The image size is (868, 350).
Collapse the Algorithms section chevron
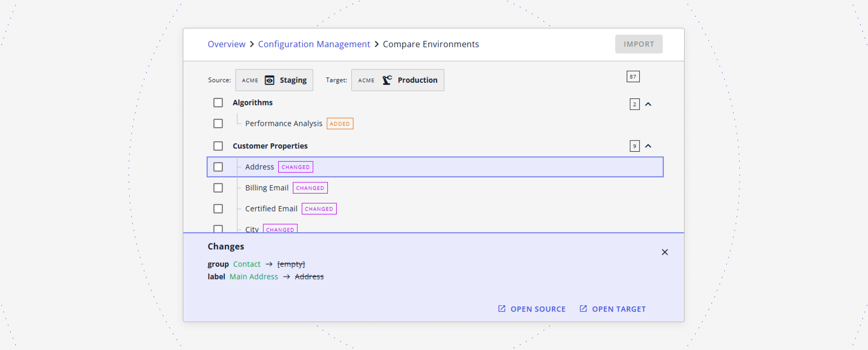coord(648,104)
